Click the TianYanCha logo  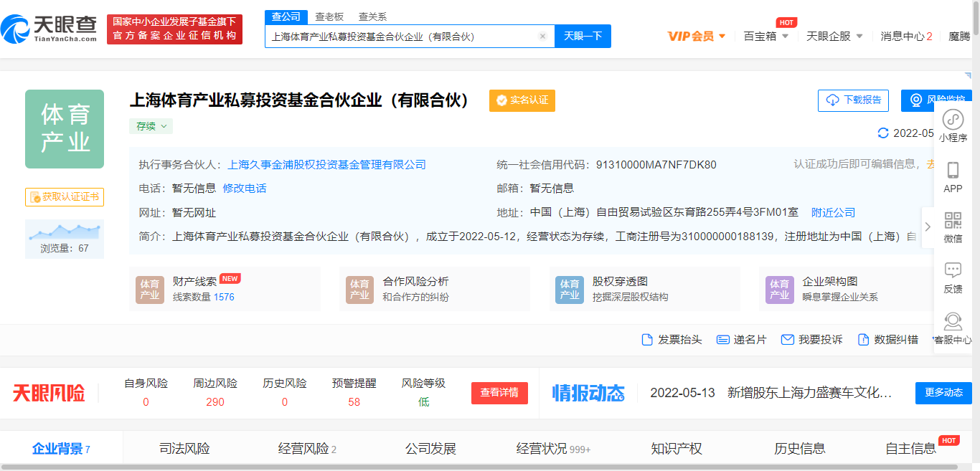[50, 29]
